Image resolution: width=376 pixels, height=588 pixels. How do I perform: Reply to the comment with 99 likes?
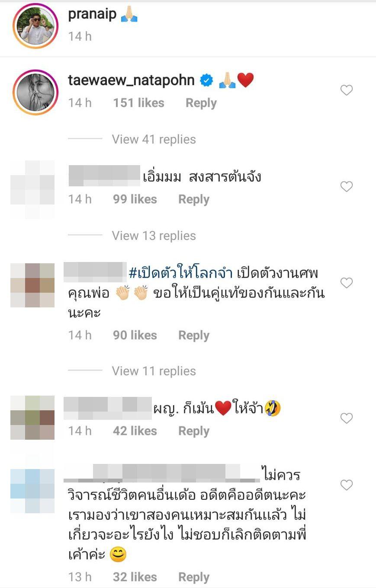[x=194, y=199]
